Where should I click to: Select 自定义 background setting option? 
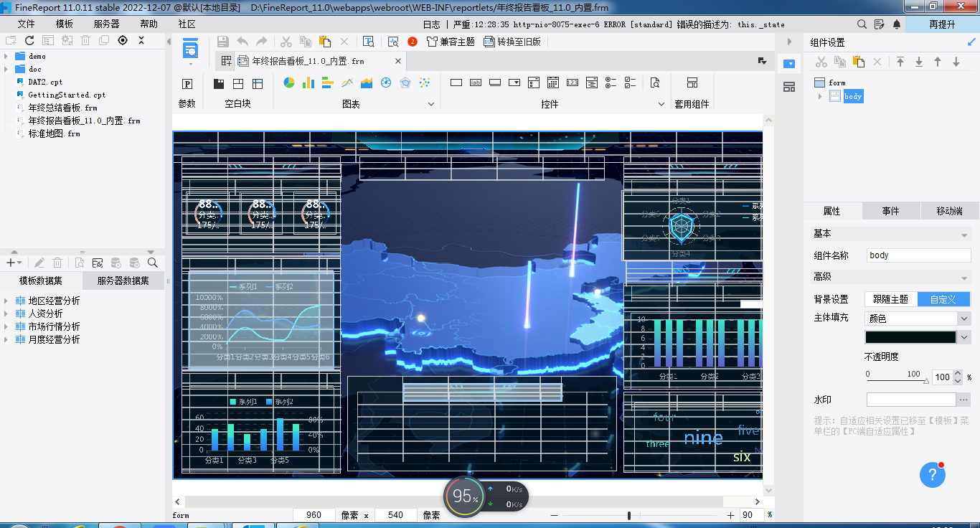(943, 299)
